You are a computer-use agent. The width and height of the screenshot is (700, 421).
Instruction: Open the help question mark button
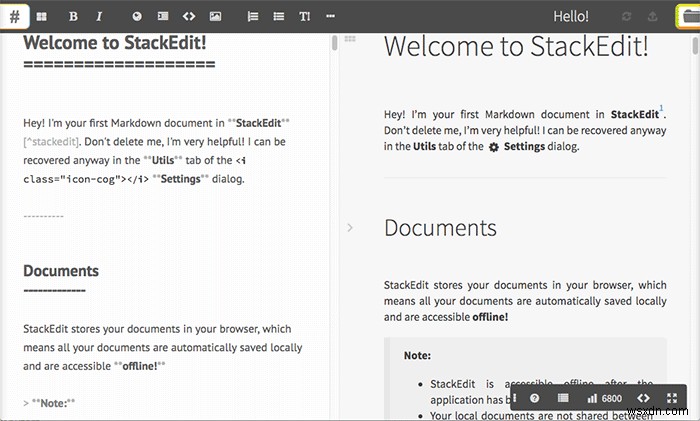[x=534, y=398]
